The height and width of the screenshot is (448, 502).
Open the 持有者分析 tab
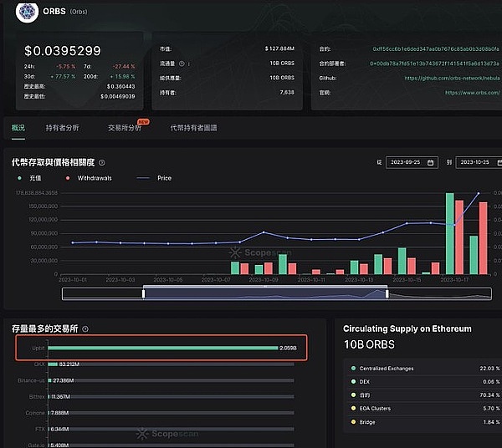click(x=63, y=128)
